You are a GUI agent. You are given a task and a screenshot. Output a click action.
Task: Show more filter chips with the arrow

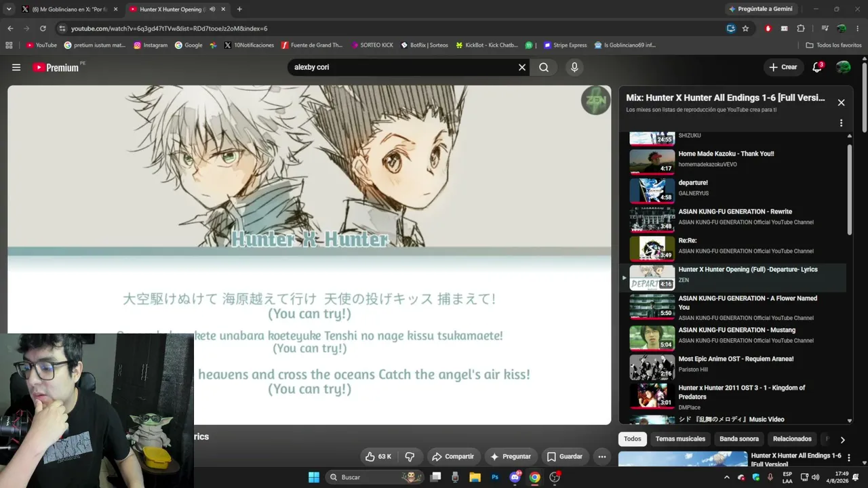(x=842, y=439)
